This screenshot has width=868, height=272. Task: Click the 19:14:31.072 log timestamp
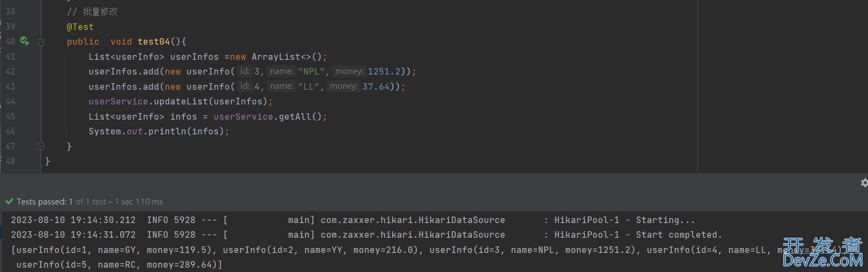[103, 234]
